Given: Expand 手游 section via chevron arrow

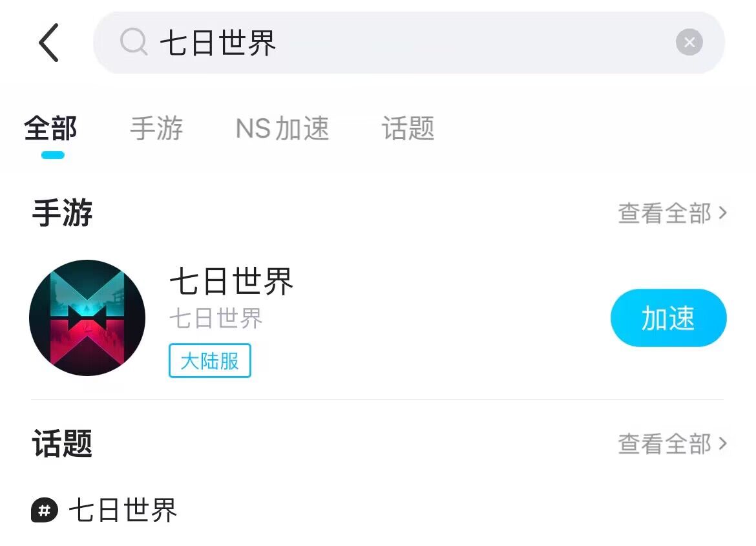Looking at the screenshot, I should pyautogui.click(x=723, y=213).
